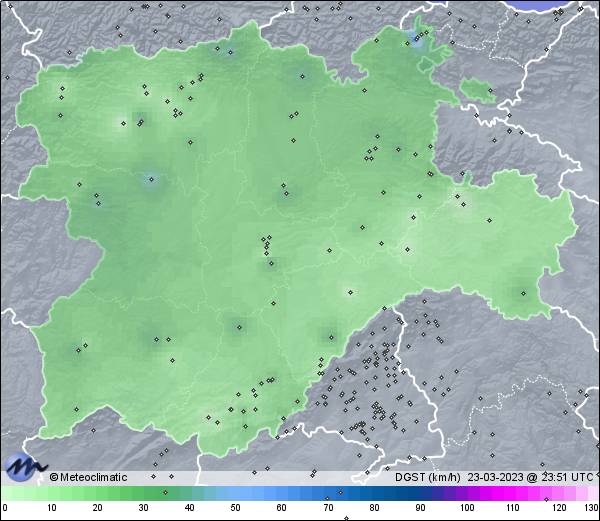Image resolution: width=600 pixels, height=521 pixels.
Task: Click the scale value 100
Action: 467,508
